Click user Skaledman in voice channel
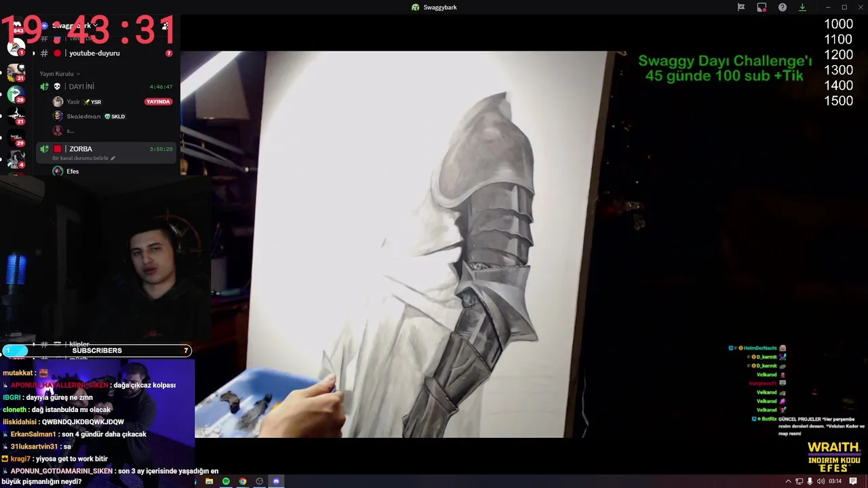This screenshot has width=868, height=488. [83, 117]
